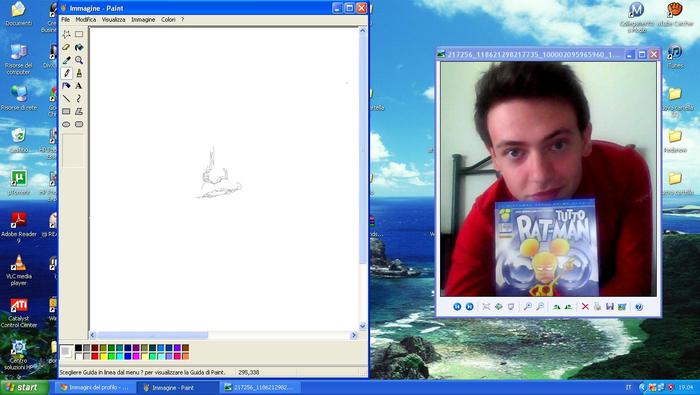Select the black color swatch
700x395 pixels.
click(x=79, y=348)
